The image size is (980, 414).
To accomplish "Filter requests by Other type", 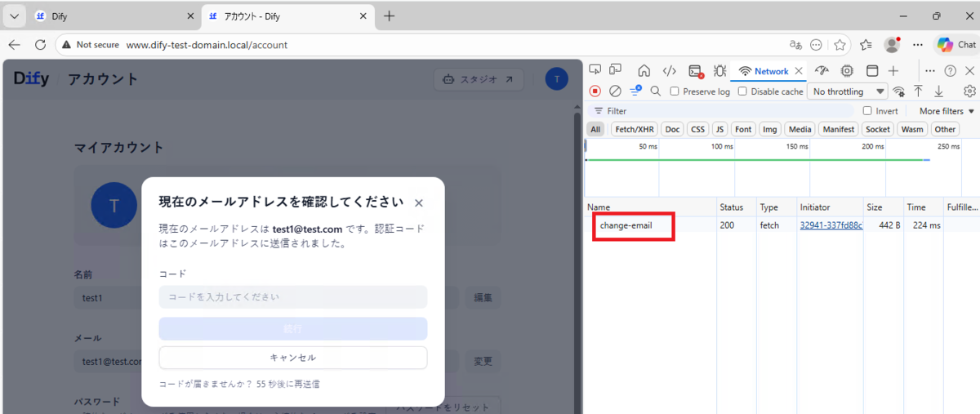I will (945, 129).
